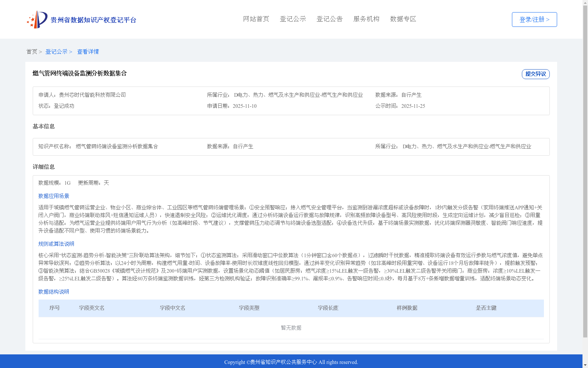Click the 字段中文名 column header
588x368 pixels.
click(x=173, y=308)
